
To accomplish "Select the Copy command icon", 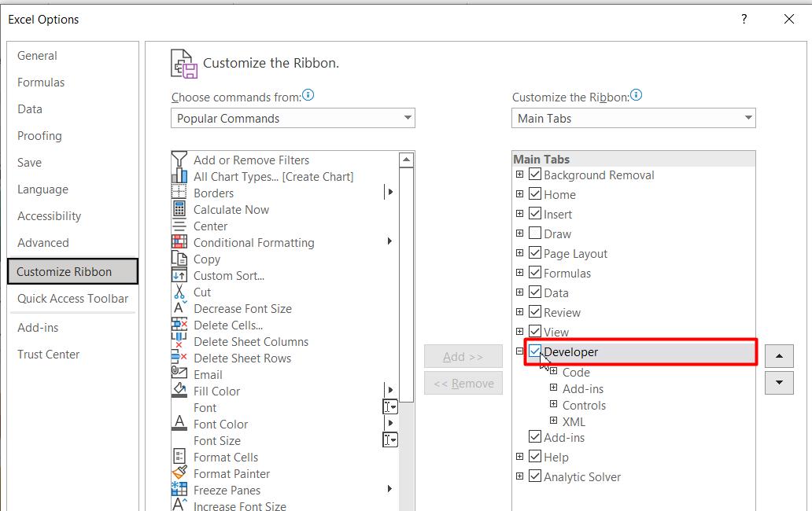I will click(x=179, y=259).
